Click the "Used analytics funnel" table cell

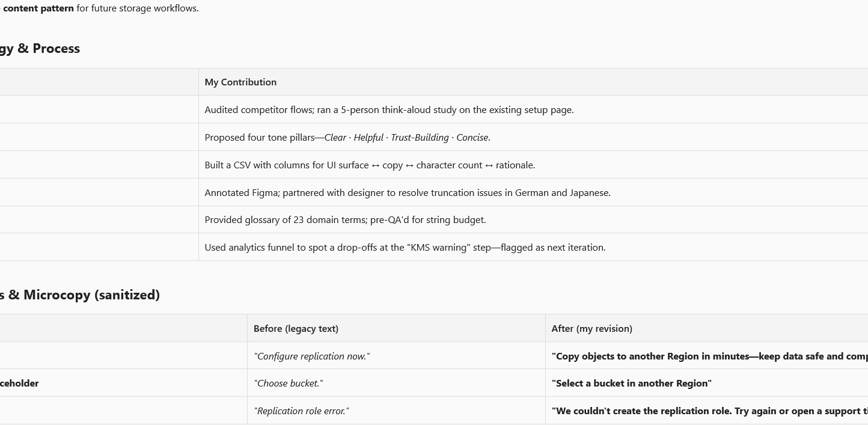[405, 248]
